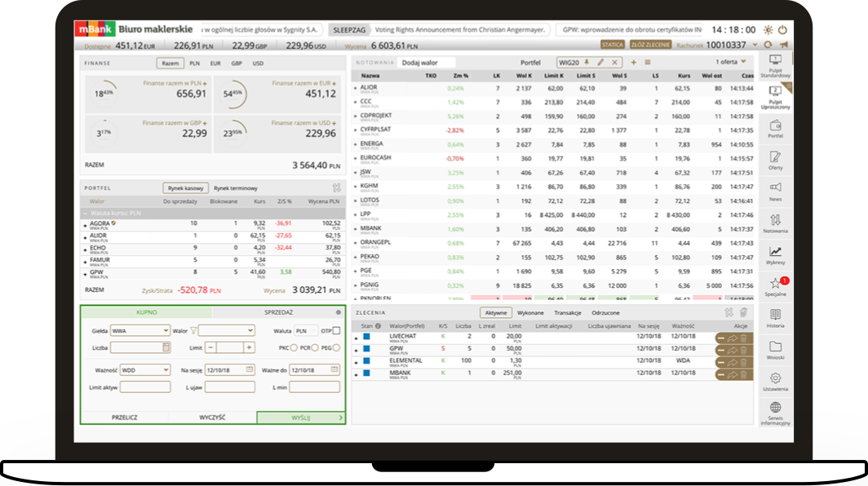Toggle the ELEMENTAL order status square
This screenshot has height=486, width=868.
click(366, 361)
